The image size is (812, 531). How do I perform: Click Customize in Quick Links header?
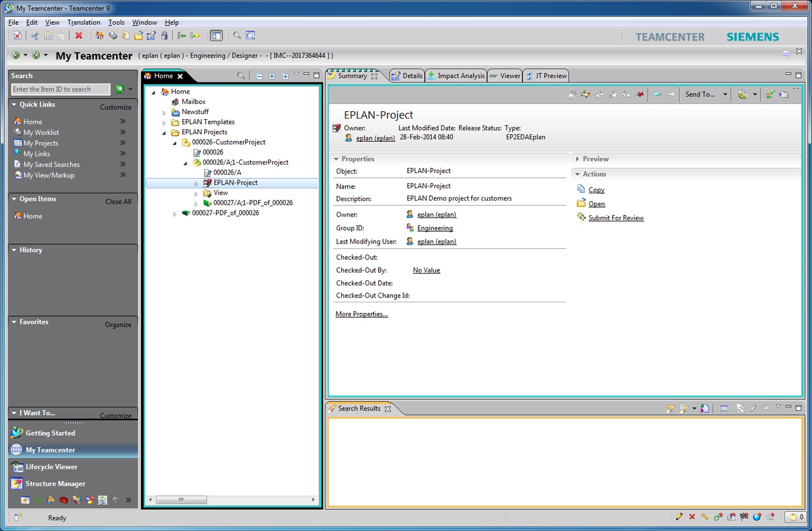[x=115, y=107]
